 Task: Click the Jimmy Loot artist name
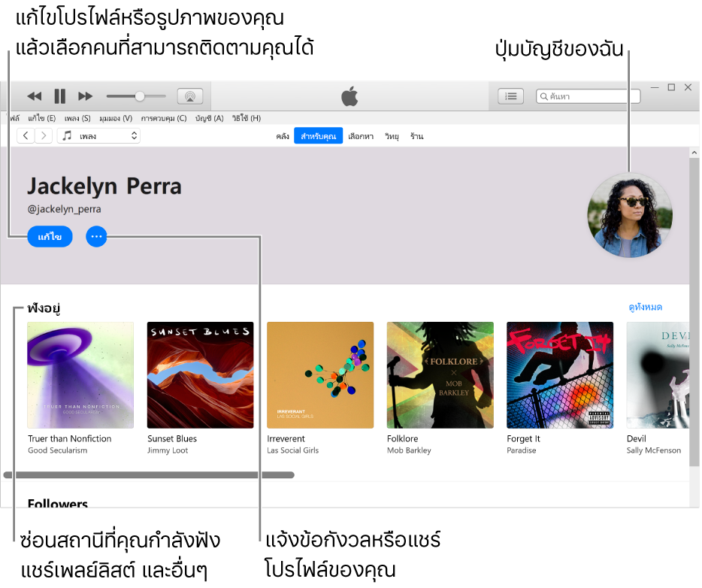168,450
